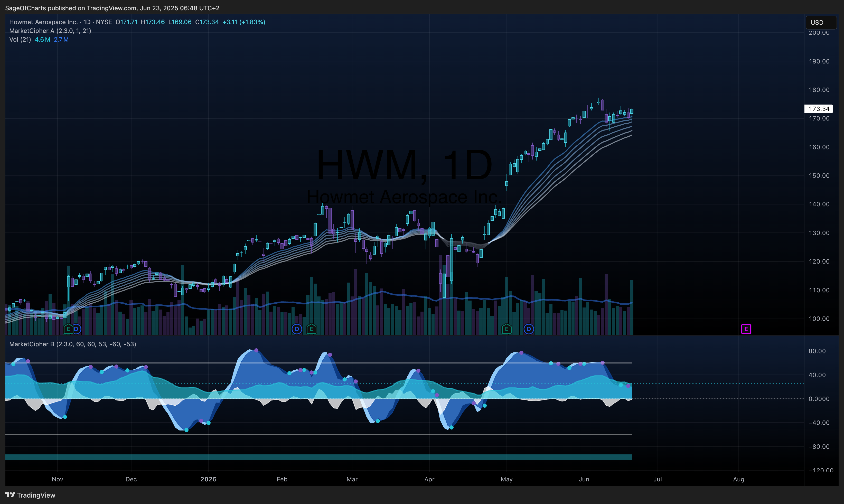Click the volume average value 2.7 M
This screenshot has width=844, height=504.
pyautogui.click(x=61, y=40)
